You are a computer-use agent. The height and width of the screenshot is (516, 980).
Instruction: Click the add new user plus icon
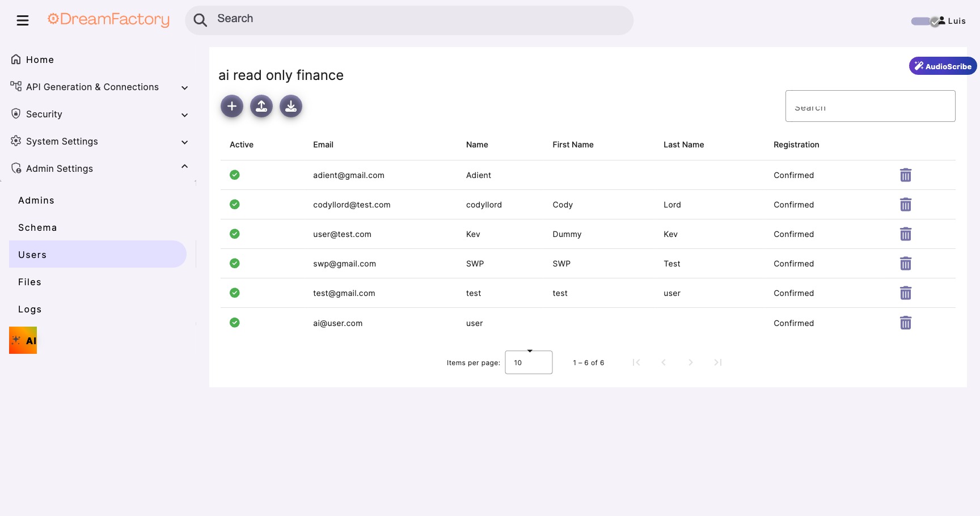point(232,106)
